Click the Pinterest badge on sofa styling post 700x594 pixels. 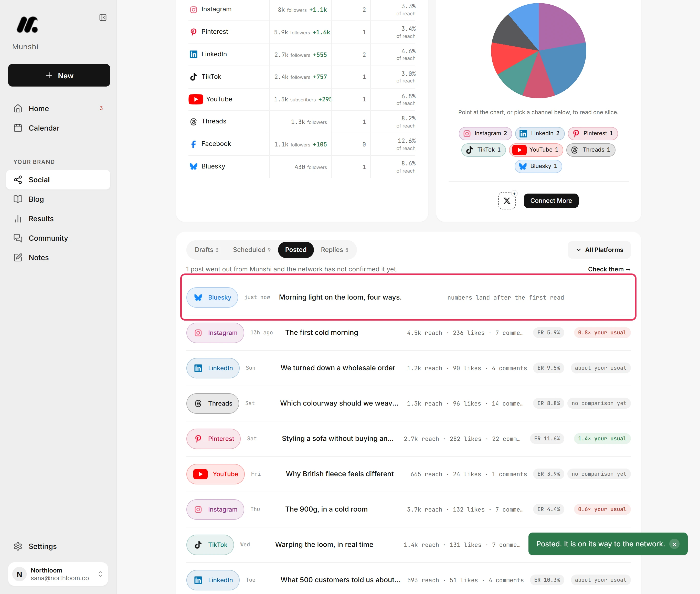(214, 439)
